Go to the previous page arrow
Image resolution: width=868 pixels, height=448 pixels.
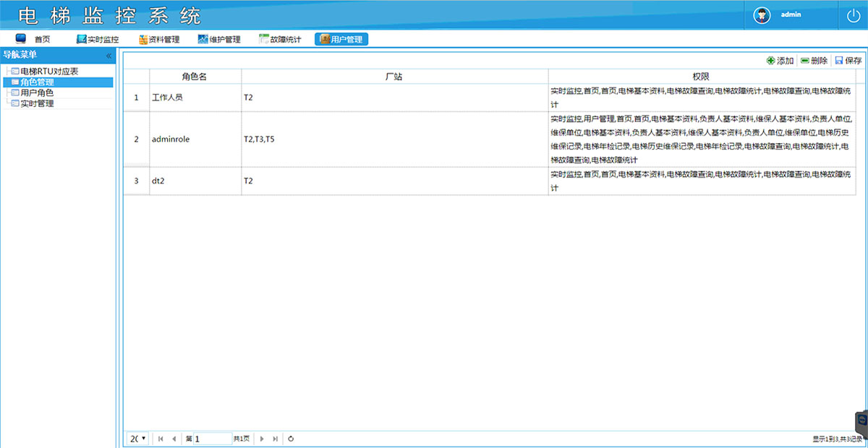[x=174, y=439]
